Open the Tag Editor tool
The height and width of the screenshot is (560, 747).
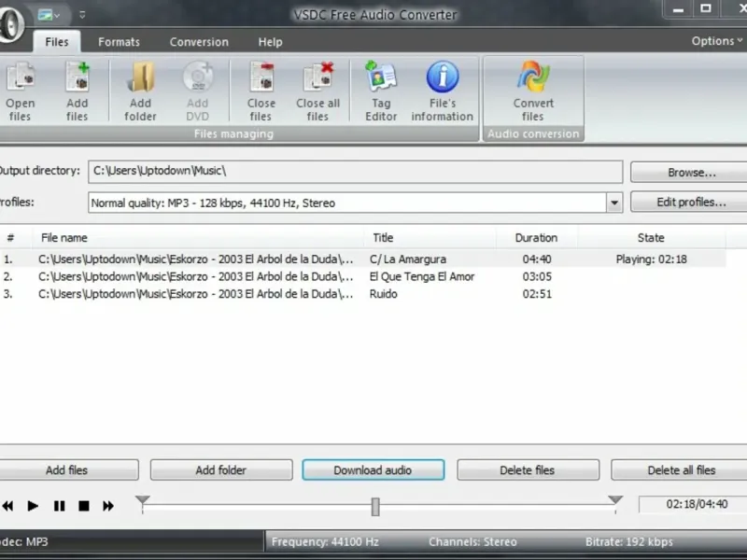tap(381, 91)
